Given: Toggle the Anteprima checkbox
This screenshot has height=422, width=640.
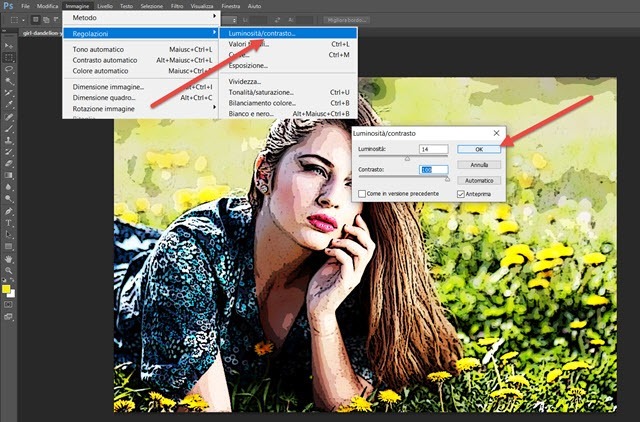Looking at the screenshot, I should pyautogui.click(x=461, y=194).
